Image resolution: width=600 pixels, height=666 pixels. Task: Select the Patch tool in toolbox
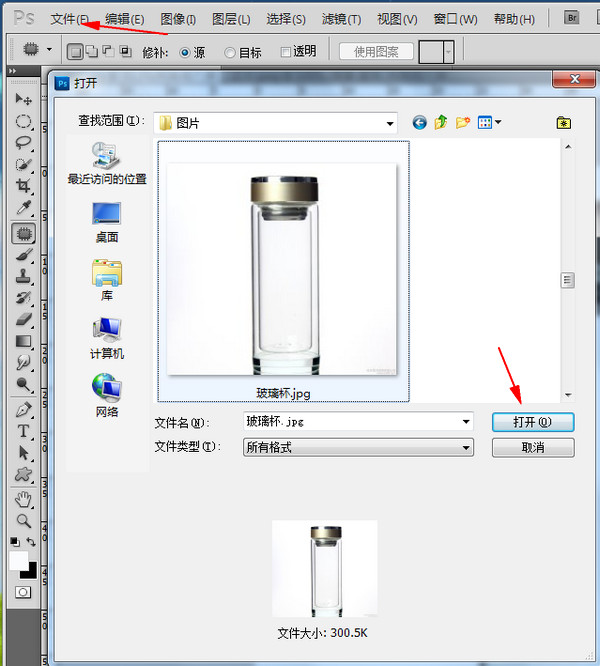pos(23,234)
